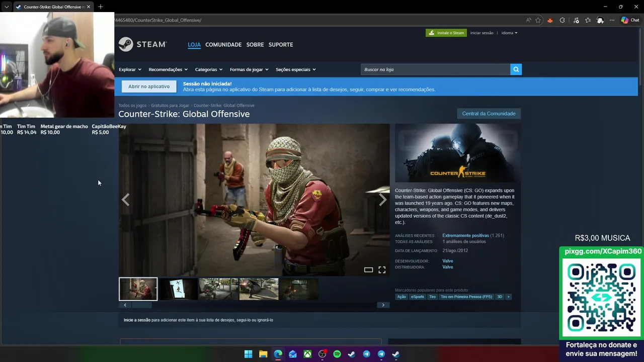The image size is (644, 362).
Task: Open the media control music icon
Action: pyautogui.click(x=576, y=20)
